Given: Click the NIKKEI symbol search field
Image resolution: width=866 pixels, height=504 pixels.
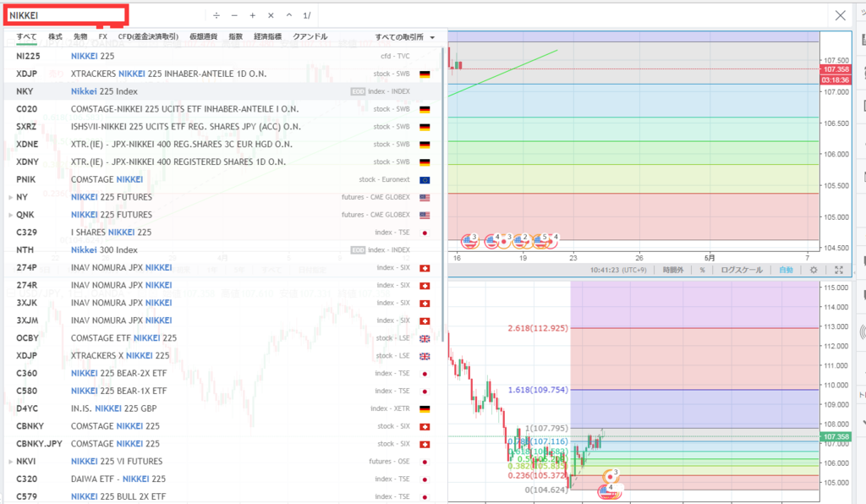Looking at the screenshot, I should [66, 15].
